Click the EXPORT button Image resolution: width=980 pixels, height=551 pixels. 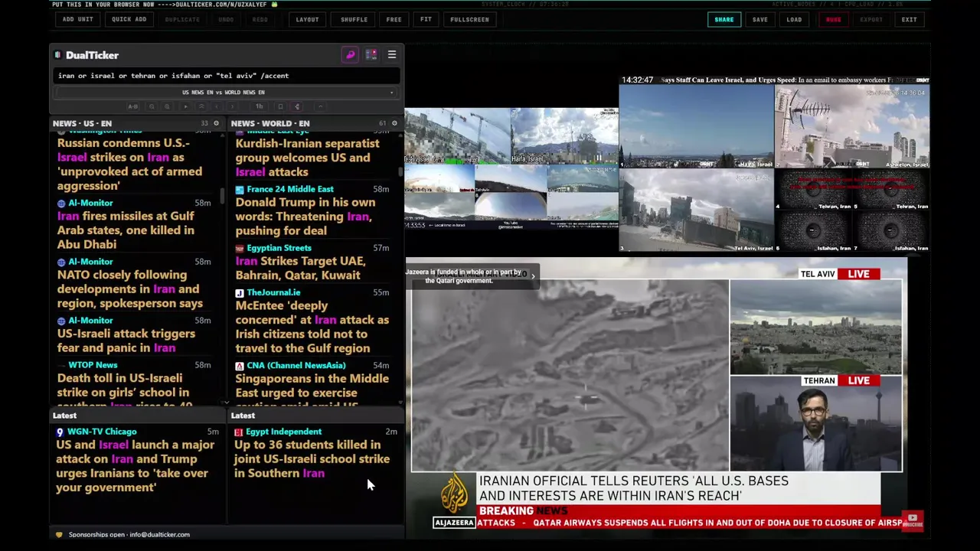click(x=871, y=20)
